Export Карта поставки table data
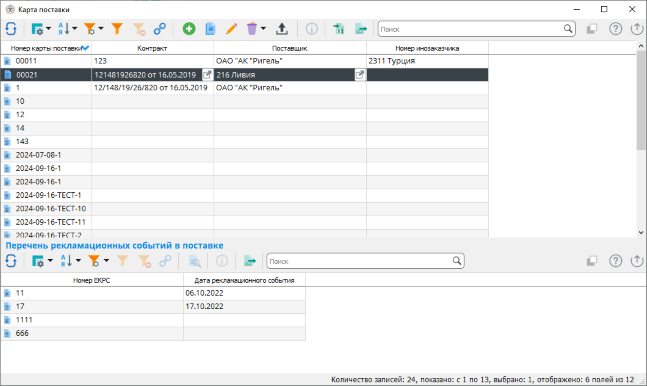The image size is (647, 386). pyautogui.click(x=361, y=29)
